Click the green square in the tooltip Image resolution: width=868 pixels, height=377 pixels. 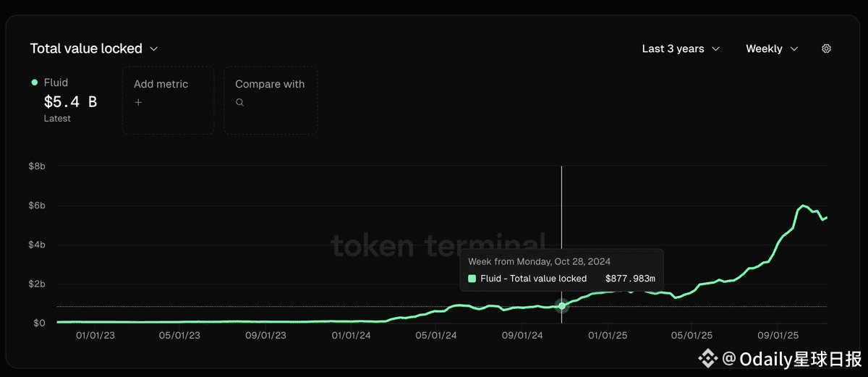point(472,279)
